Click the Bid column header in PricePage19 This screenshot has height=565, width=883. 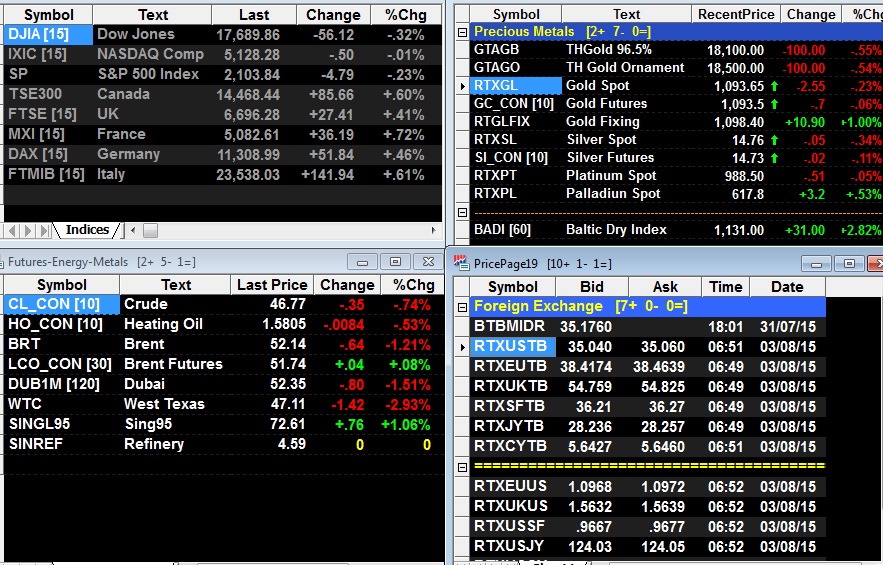(592, 287)
